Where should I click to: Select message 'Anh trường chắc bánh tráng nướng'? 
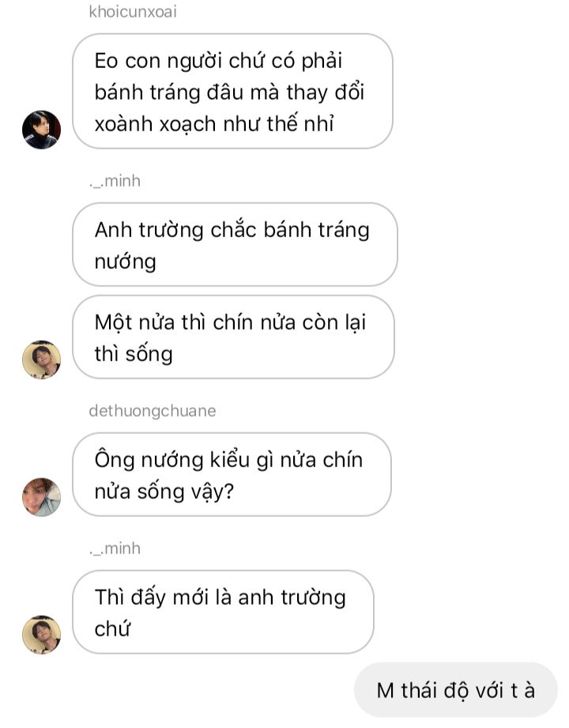click(x=235, y=245)
